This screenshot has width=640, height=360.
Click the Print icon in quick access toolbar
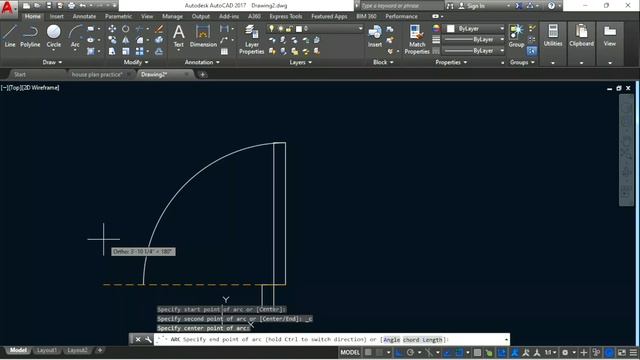(71, 6)
